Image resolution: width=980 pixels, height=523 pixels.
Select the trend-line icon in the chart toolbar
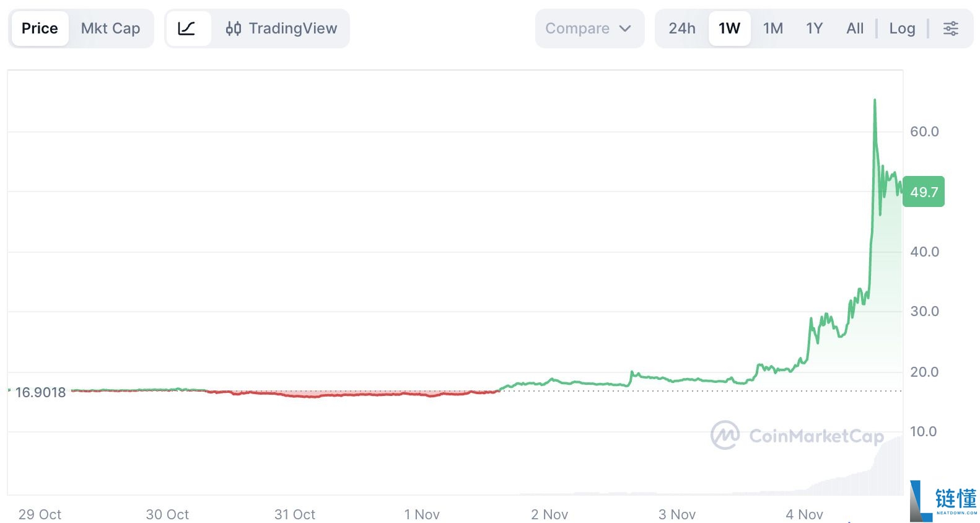tap(189, 28)
